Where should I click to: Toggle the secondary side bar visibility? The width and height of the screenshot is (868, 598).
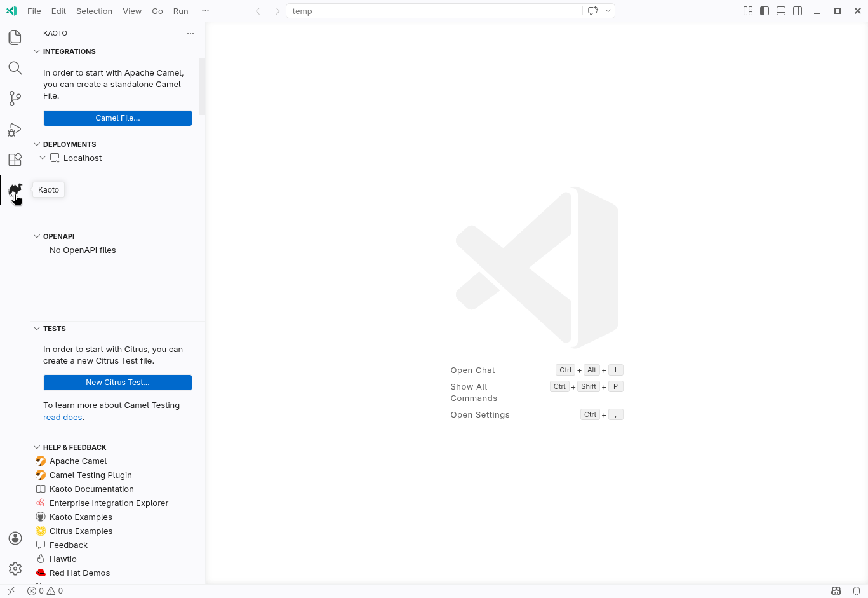coord(798,11)
